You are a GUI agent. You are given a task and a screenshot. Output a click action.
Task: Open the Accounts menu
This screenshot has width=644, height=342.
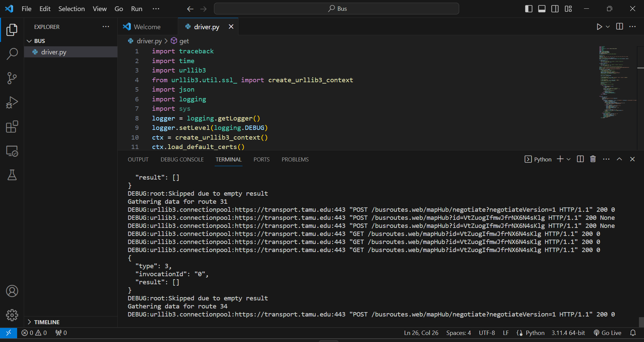[x=12, y=291]
